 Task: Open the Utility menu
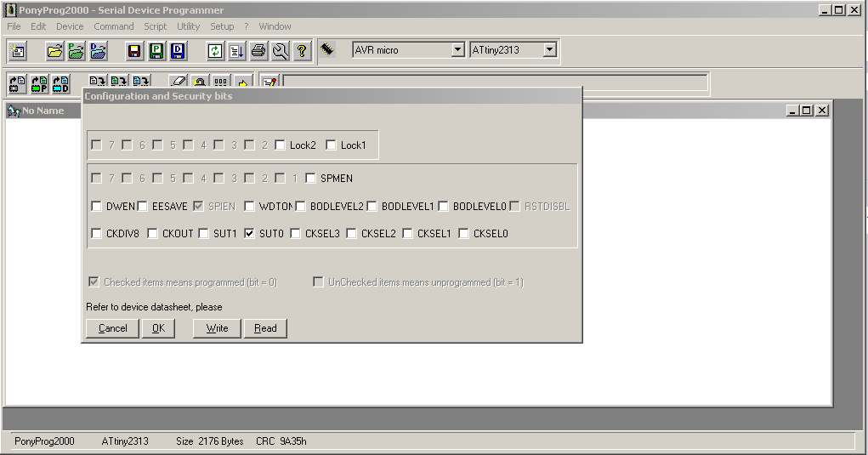pyautogui.click(x=188, y=26)
